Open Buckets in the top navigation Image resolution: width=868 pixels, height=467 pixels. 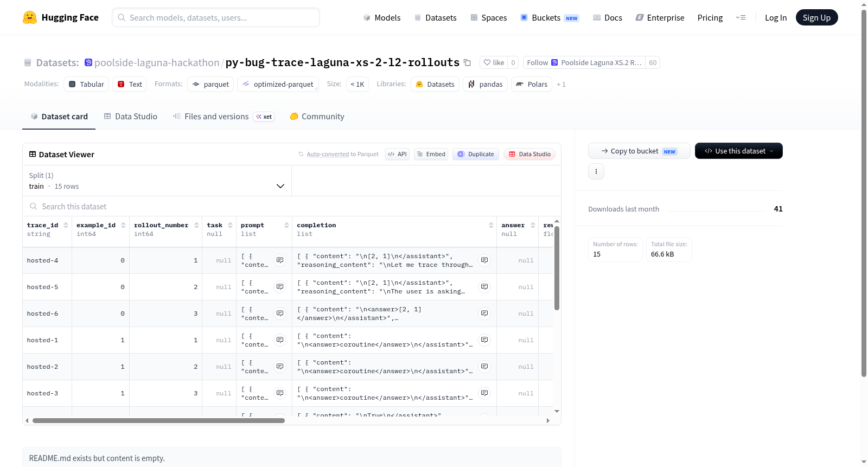tap(550, 17)
